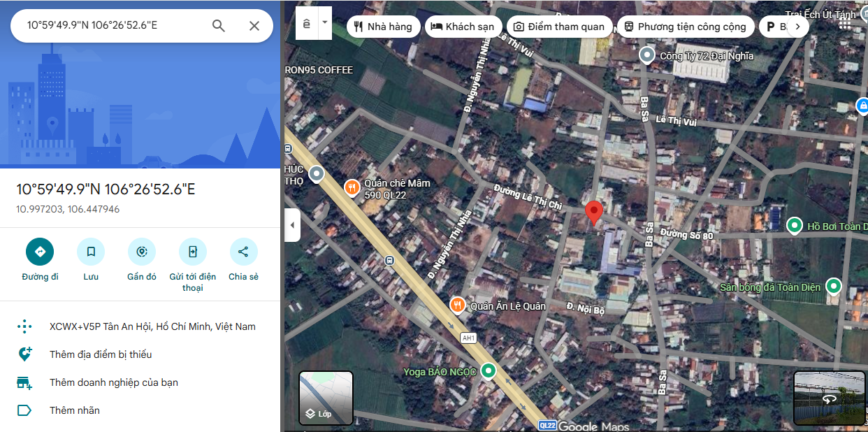The width and height of the screenshot is (868, 432).
Task: Filter map by Điểm tham quan
Action: [559, 27]
